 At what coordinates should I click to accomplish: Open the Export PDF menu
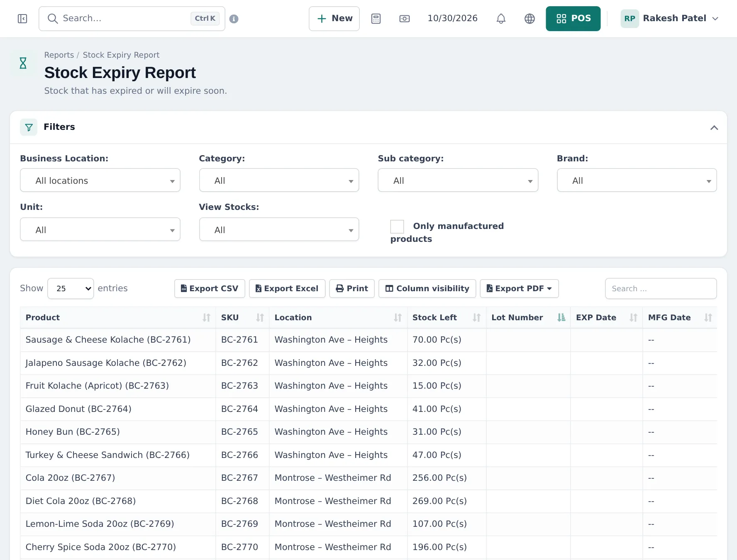pos(519,289)
